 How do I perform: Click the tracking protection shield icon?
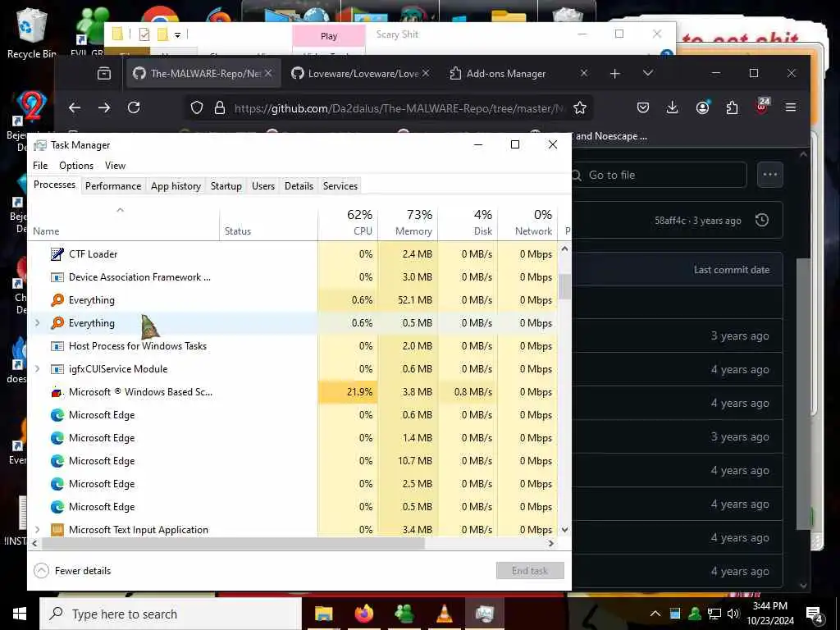tap(197, 108)
